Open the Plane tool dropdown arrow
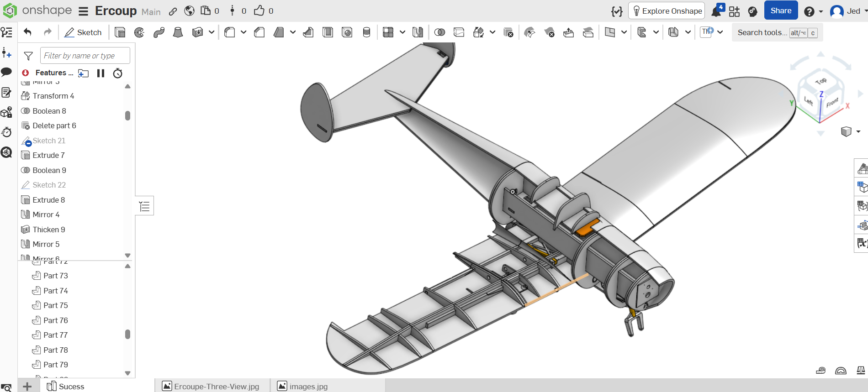Screen dimensions: 868x392 coord(624,32)
